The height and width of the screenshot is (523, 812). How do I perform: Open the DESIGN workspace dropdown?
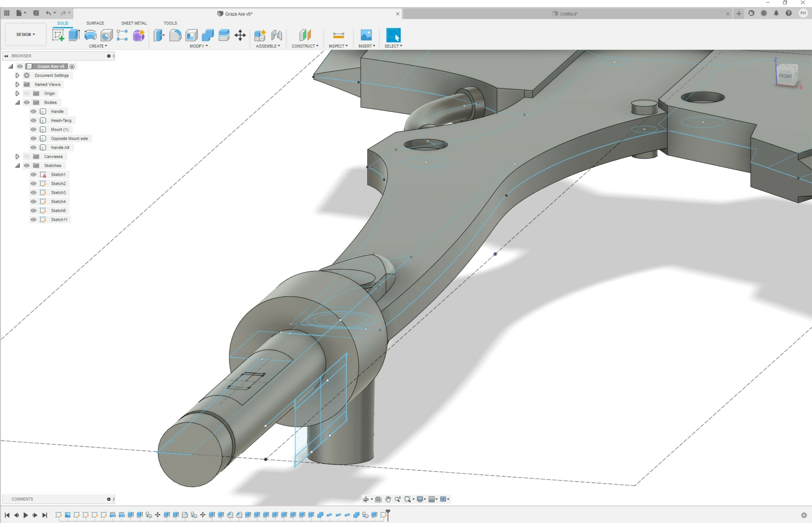pyautogui.click(x=26, y=34)
